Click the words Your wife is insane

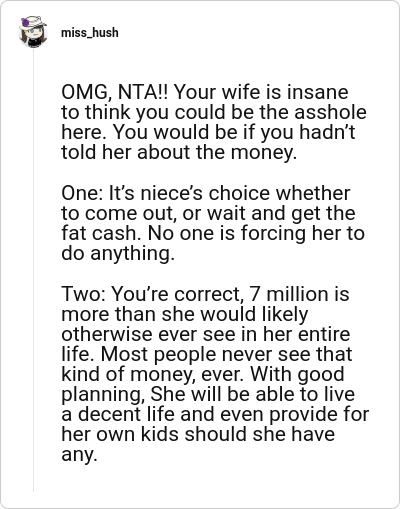tap(261, 92)
